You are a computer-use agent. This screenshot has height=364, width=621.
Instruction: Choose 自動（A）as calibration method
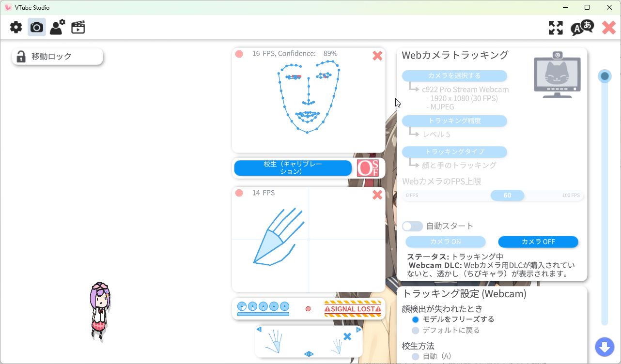pos(415,357)
